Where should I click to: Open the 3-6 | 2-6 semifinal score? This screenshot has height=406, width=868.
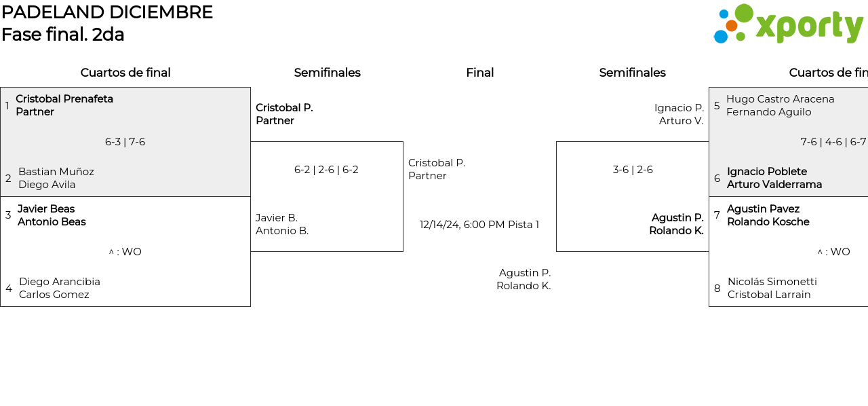633,170
